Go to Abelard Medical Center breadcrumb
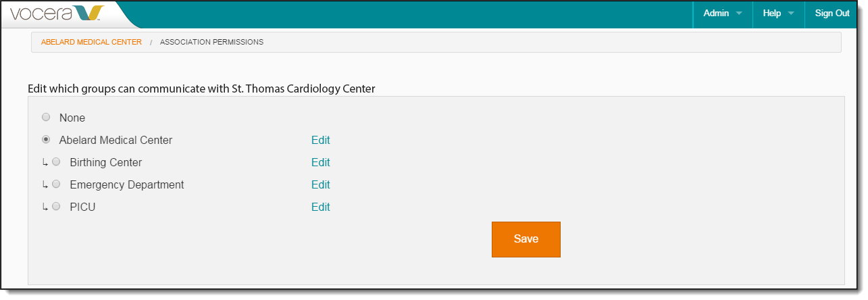The width and height of the screenshot is (868, 300). point(91,42)
